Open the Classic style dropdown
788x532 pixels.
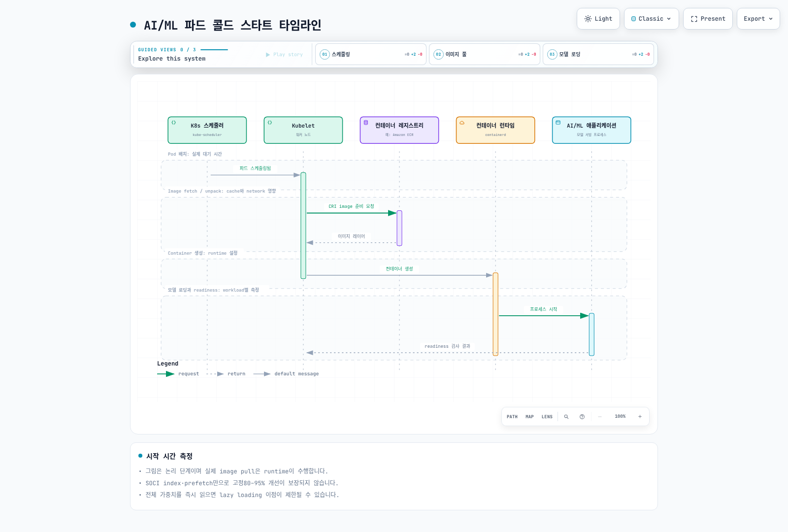[x=651, y=19]
